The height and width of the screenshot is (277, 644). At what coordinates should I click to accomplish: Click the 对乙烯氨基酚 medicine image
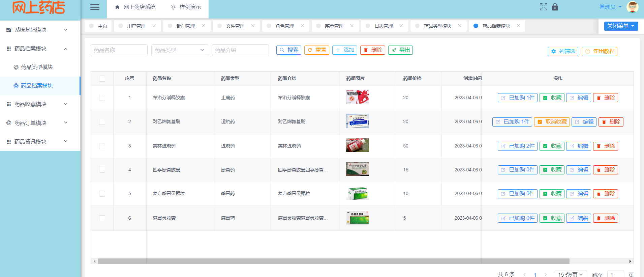358,121
